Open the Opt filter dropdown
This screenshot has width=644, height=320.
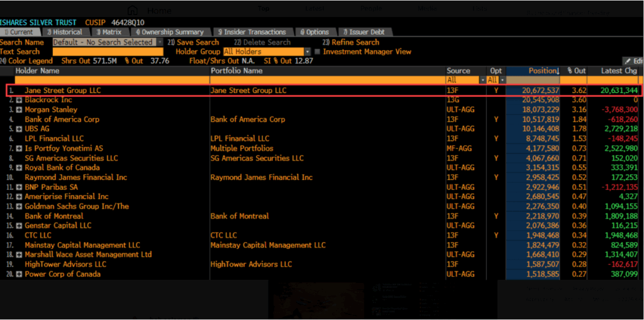click(501, 80)
